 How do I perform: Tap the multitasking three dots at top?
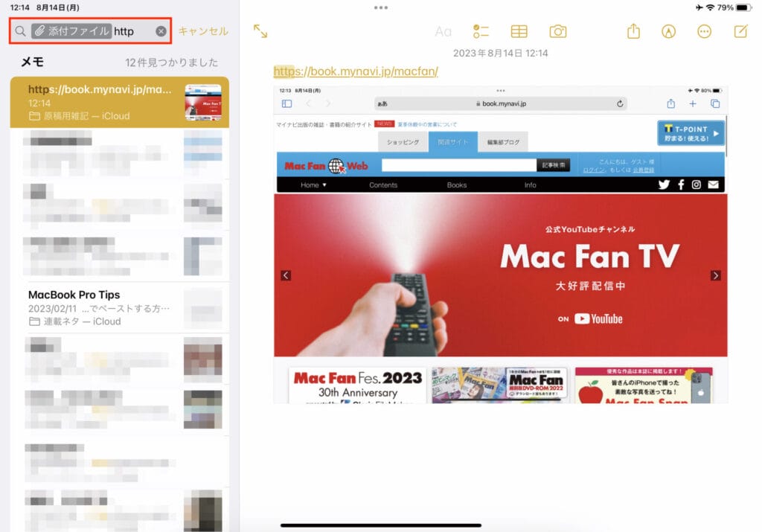381,7
